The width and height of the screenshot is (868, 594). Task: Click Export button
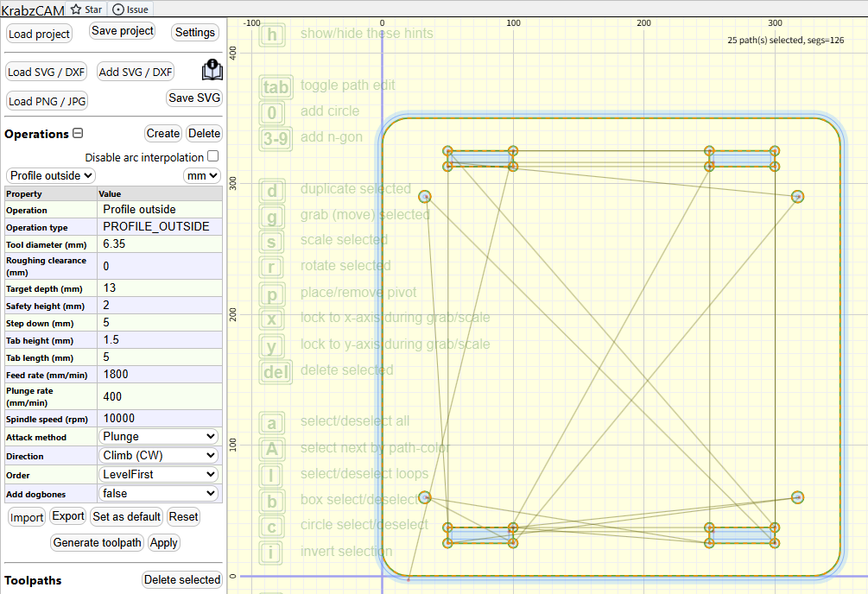point(68,516)
